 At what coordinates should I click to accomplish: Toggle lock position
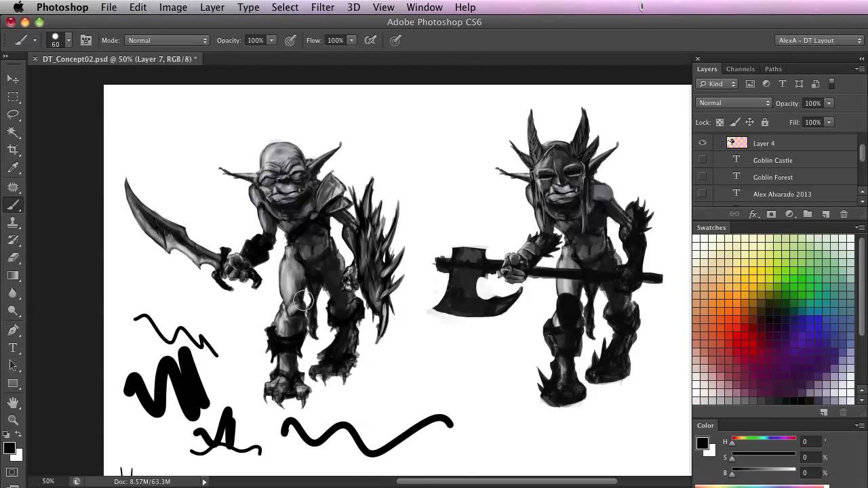(x=749, y=122)
